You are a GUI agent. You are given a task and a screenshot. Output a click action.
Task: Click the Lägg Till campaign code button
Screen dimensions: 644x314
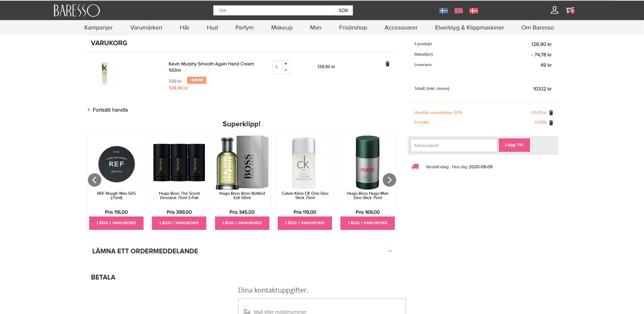click(x=514, y=145)
